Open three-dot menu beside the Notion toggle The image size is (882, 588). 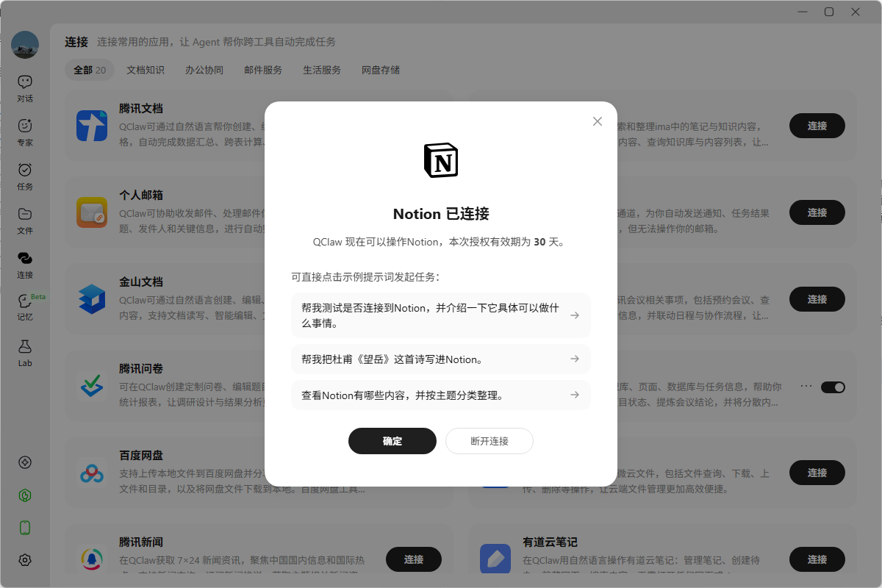(x=806, y=386)
